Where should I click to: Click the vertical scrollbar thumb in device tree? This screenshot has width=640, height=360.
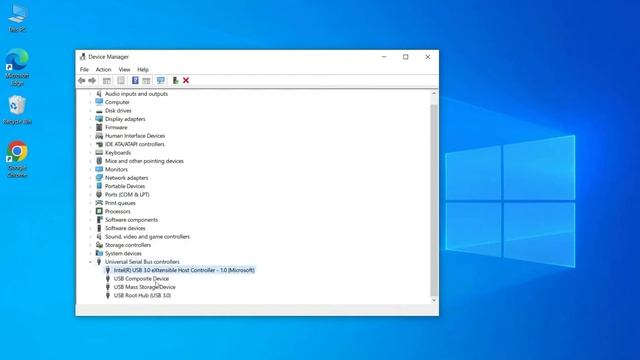tap(434, 200)
